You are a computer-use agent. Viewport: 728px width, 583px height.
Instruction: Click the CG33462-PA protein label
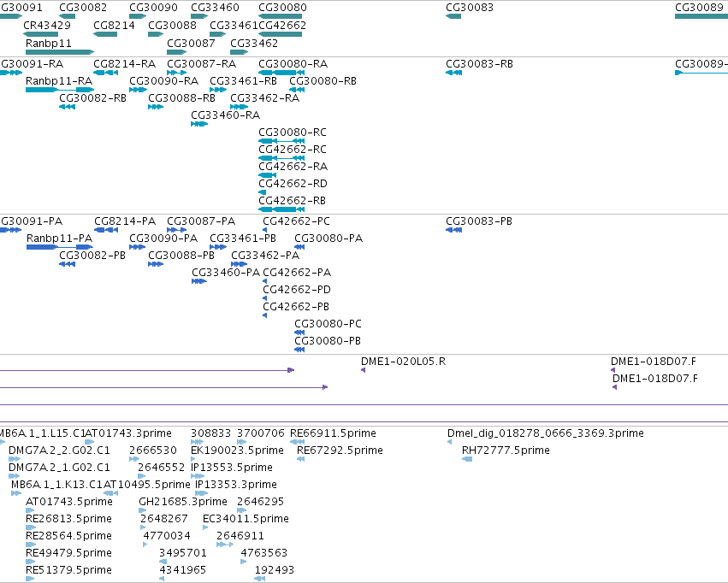pyautogui.click(x=265, y=256)
